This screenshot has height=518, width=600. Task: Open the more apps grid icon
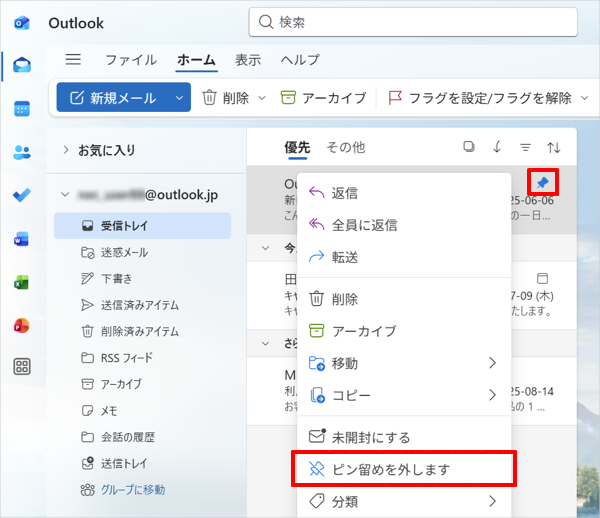pos(22,366)
